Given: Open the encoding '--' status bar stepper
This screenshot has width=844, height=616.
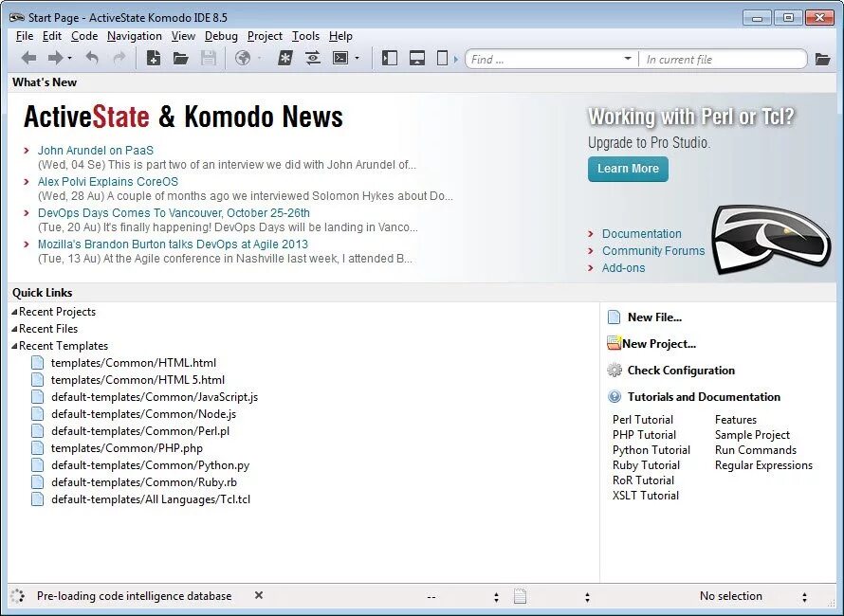Looking at the screenshot, I should [x=496, y=597].
